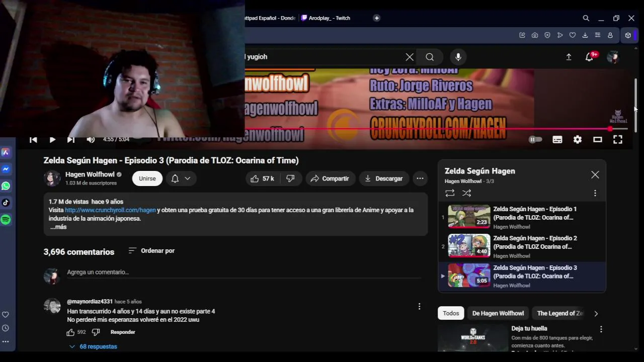Click the send/flow arrow toolbar icon
Image resolution: width=644 pixels, height=362 pixels.
click(560, 35)
